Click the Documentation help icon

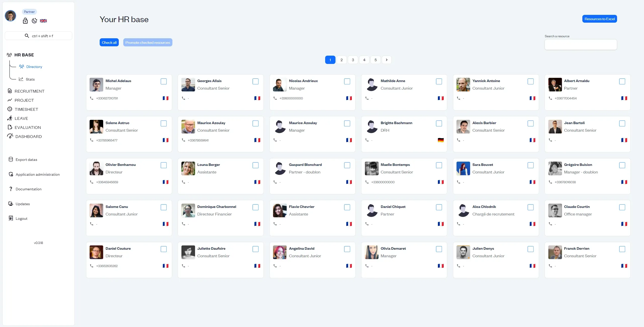point(10,189)
